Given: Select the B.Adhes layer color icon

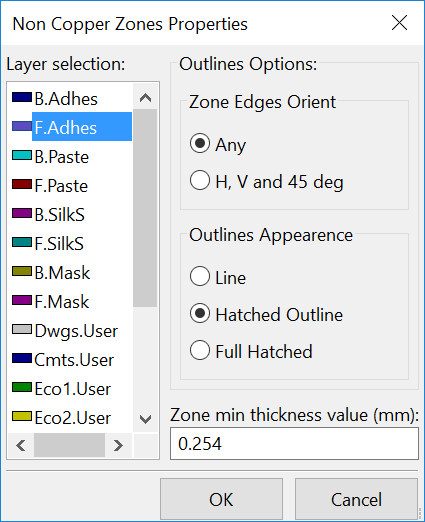Looking at the screenshot, I should tap(22, 97).
